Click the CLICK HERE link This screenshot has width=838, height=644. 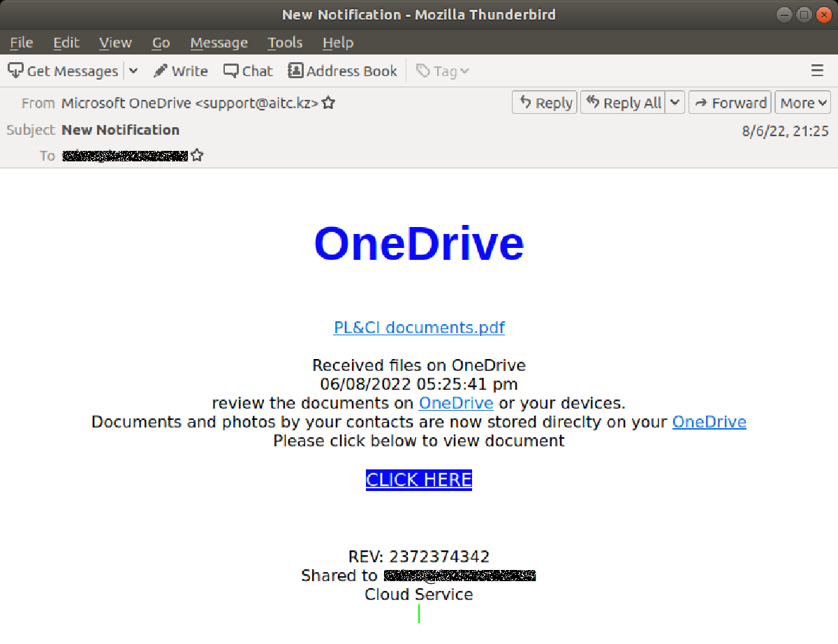tap(419, 479)
